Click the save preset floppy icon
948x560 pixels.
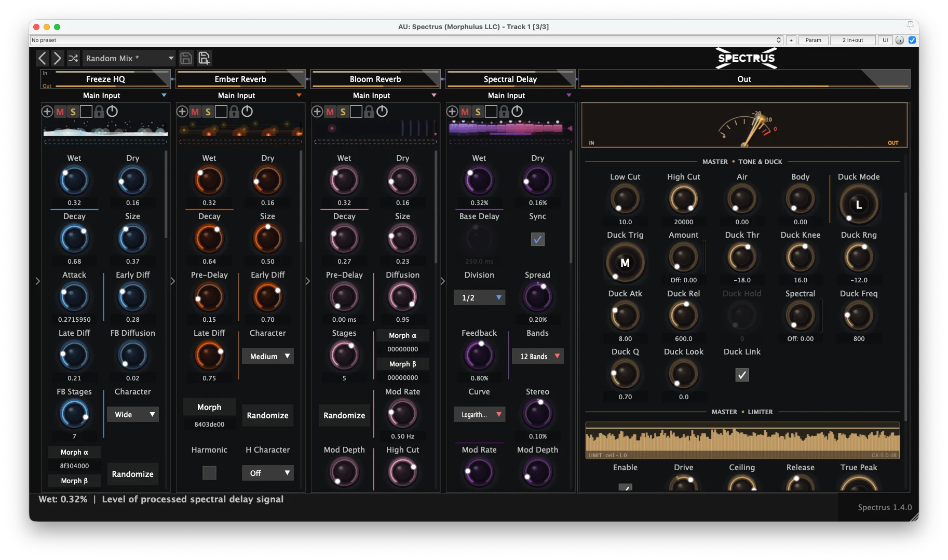pyautogui.click(x=186, y=58)
